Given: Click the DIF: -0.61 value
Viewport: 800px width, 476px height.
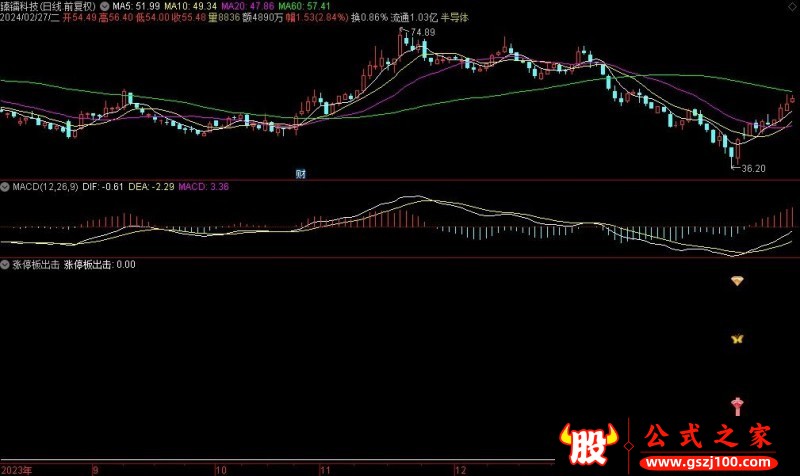Looking at the screenshot, I should [103, 187].
